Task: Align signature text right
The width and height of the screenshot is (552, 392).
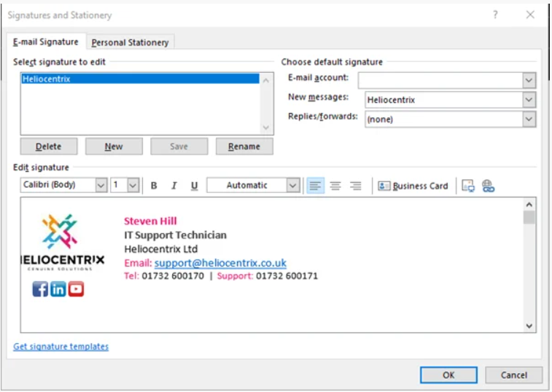Action: (356, 186)
